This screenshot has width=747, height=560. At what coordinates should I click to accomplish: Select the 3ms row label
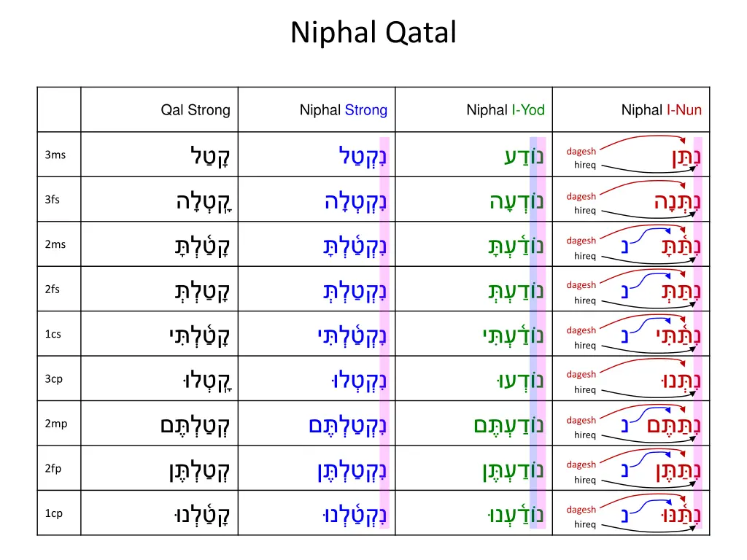coord(55,155)
